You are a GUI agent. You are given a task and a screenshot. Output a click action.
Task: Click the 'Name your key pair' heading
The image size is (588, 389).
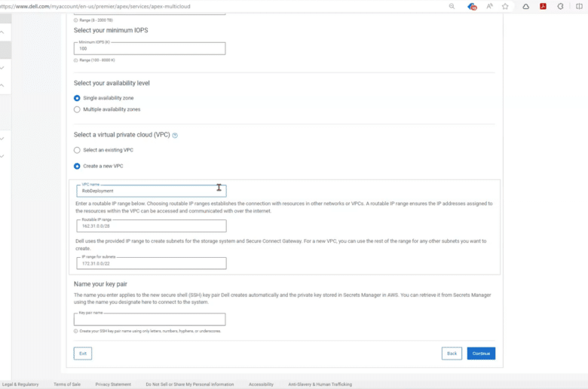100,284
